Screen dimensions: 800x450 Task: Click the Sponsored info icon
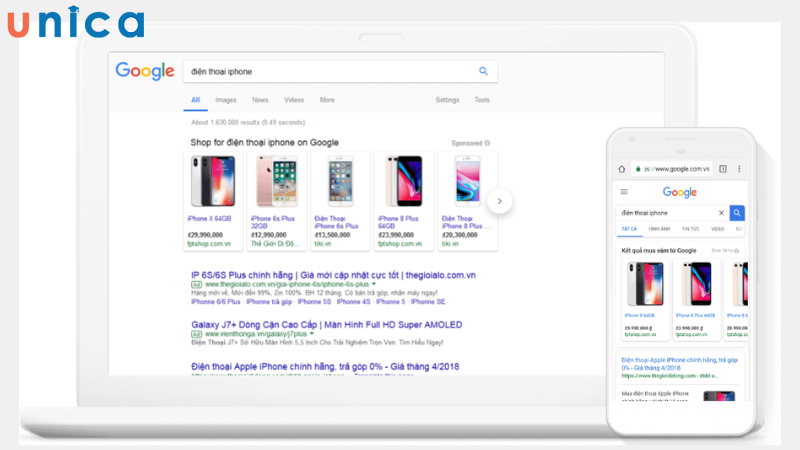[x=487, y=143]
